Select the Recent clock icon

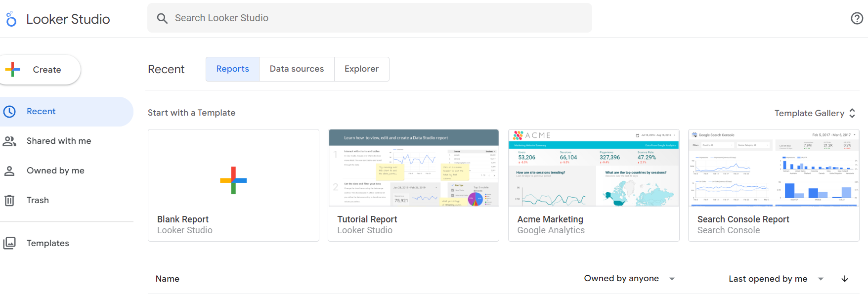[x=9, y=112]
